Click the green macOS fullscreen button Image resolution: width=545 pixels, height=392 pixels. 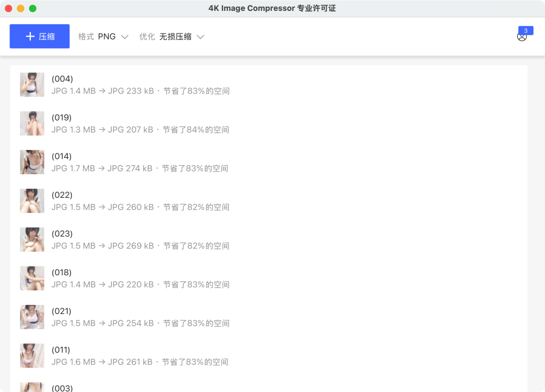click(x=33, y=9)
